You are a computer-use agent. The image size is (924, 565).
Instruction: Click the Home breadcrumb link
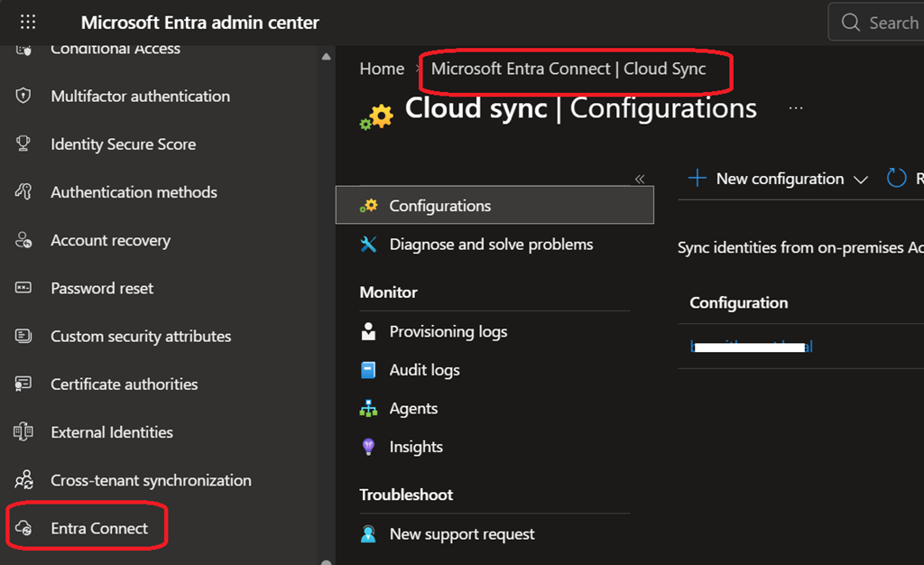[382, 69]
